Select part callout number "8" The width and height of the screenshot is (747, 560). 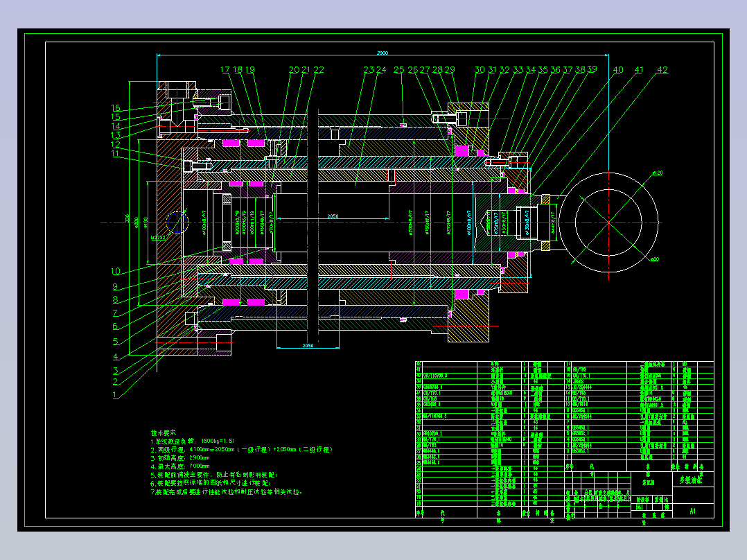click(115, 300)
